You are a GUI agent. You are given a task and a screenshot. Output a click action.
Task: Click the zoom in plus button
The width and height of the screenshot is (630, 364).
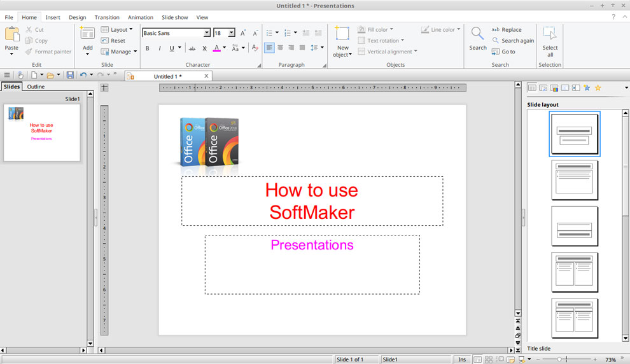tap(595, 360)
